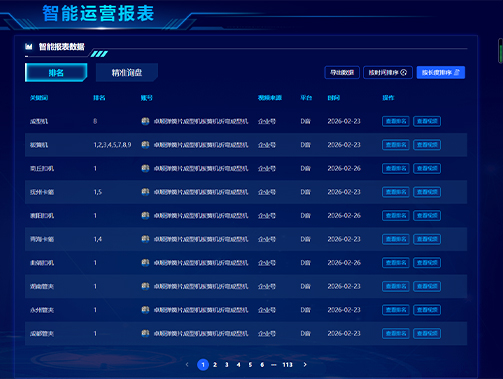The image size is (503, 379).
Task: Click 查看排名 in the 永州管夹 row
Action: tap(396, 310)
